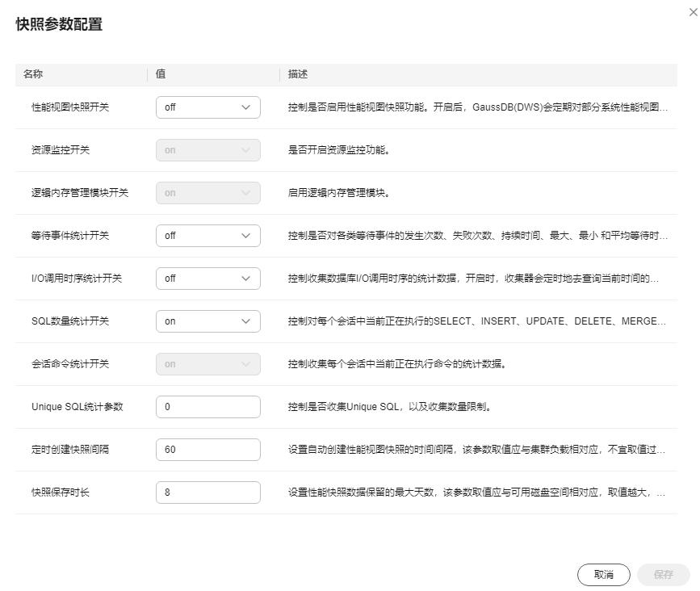Click the 启用逻辑内存管理模块 description
The height and width of the screenshot is (591, 700).
click(x=339, y=193)
